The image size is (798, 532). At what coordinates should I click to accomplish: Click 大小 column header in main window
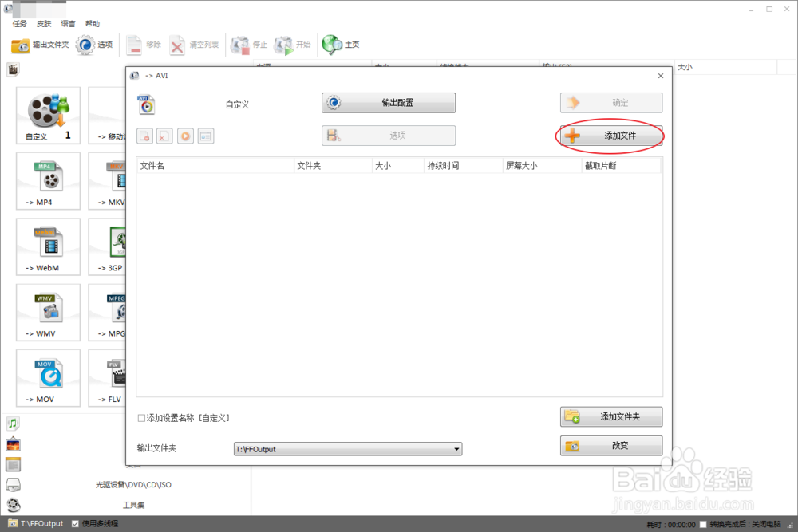point(725,67)
